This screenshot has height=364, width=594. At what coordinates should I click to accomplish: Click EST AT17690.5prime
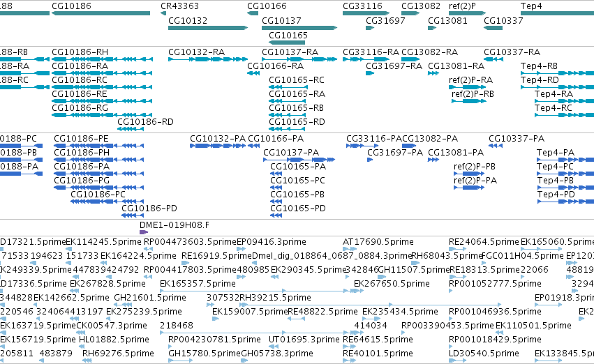(x=378, y=242)
